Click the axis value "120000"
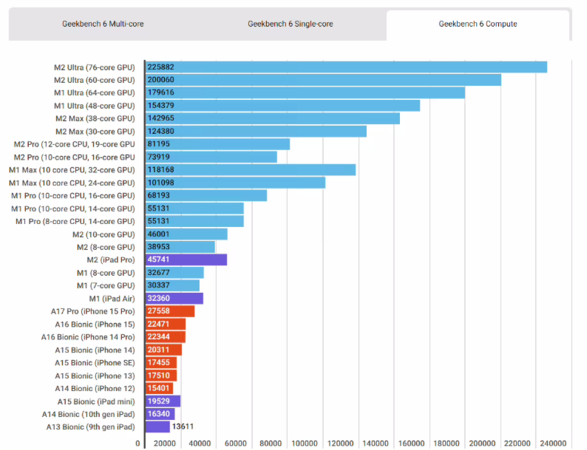This screenshot has height=450, width=587. pyautogui.click(x=340, y=443)
